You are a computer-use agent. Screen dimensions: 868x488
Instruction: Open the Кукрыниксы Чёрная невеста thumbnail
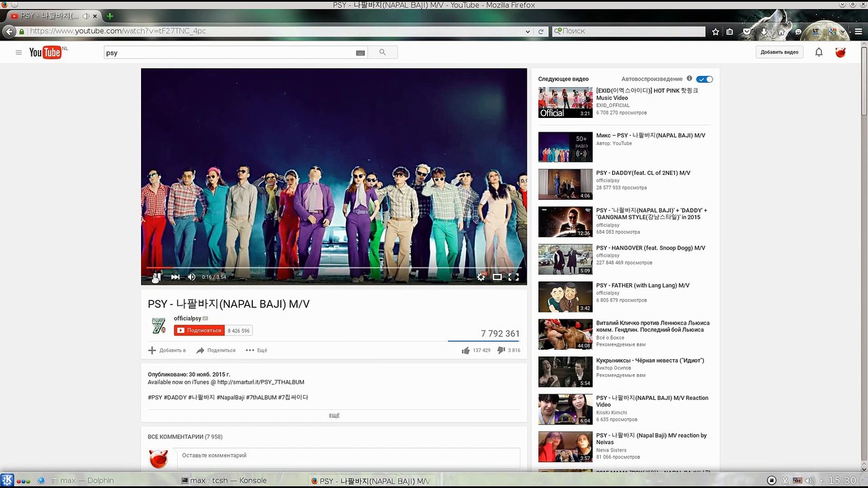(565, 372)
